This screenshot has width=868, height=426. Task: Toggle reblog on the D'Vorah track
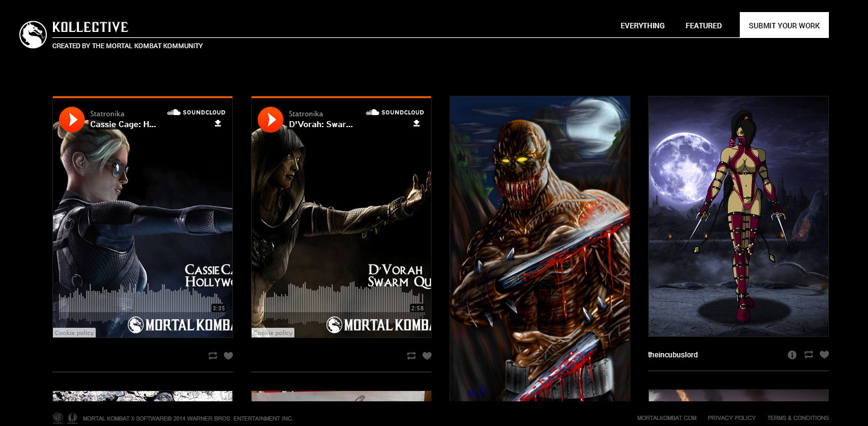[411, 356]
